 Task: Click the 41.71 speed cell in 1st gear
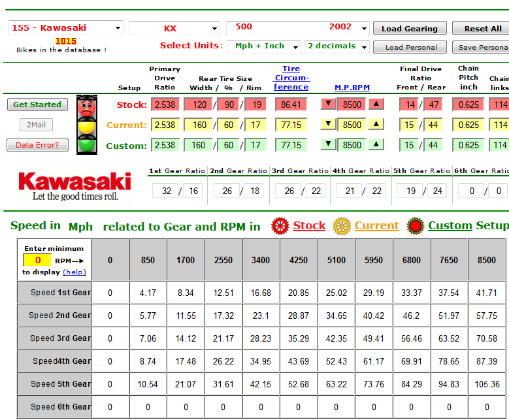[x=486, y=293]
